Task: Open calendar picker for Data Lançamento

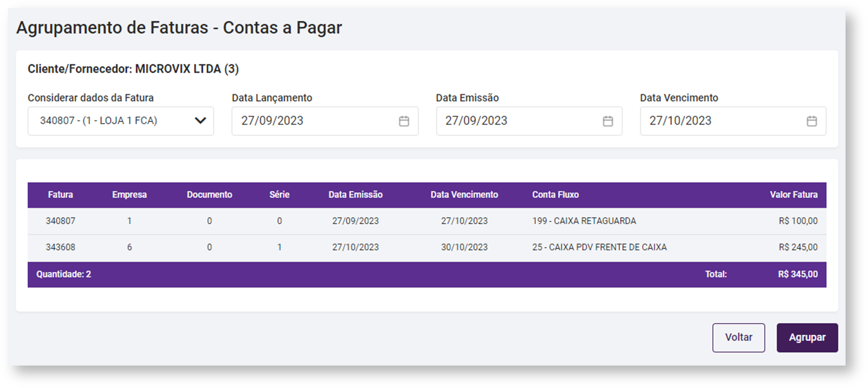Action: pyautogui.click(x=404, y=121)
